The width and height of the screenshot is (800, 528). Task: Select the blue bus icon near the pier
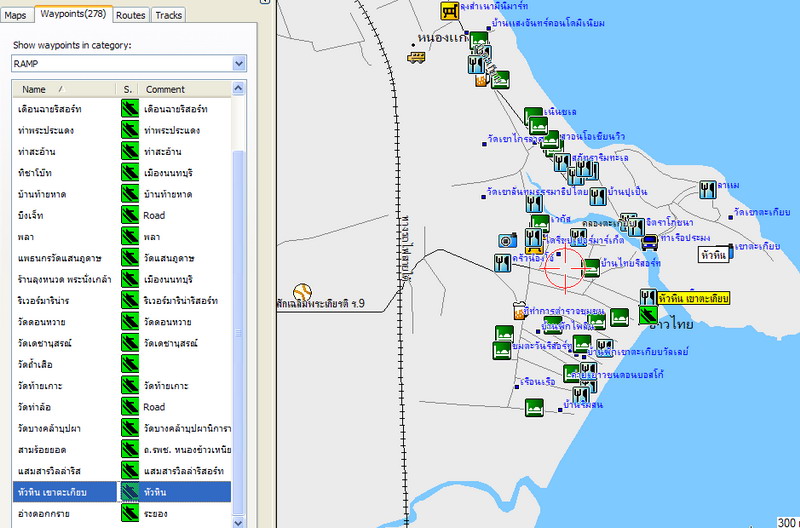(650, 241)
